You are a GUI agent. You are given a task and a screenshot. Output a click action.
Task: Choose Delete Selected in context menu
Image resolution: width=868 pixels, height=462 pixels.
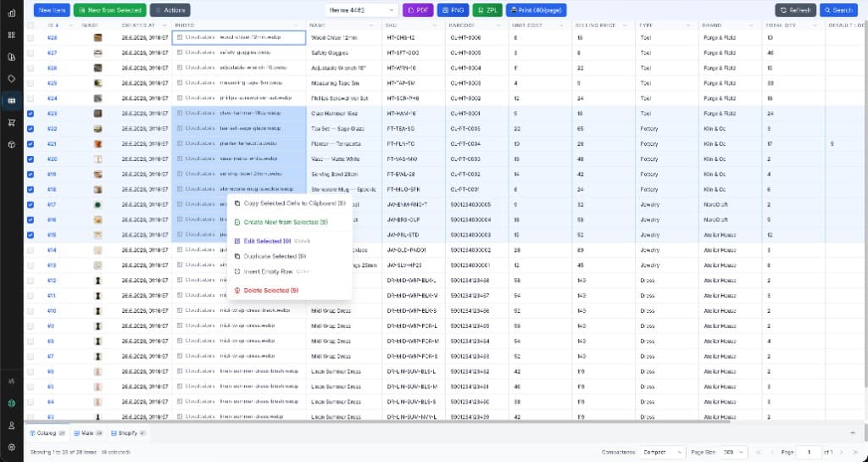(x=290, y=291)
